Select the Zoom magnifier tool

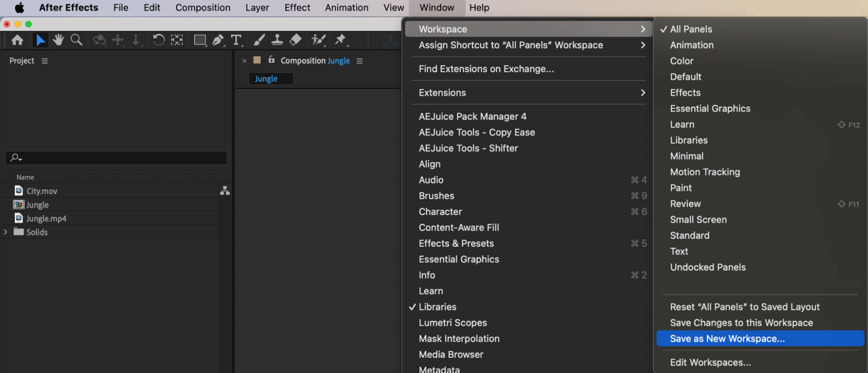[x=76, y=40]
